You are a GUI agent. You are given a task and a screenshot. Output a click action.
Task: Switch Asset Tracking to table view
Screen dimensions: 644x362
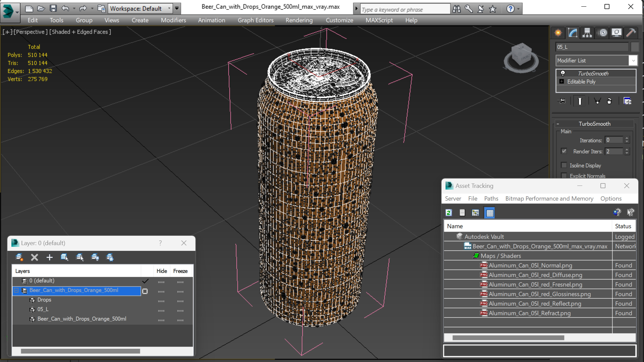click(x=490, y=213)
